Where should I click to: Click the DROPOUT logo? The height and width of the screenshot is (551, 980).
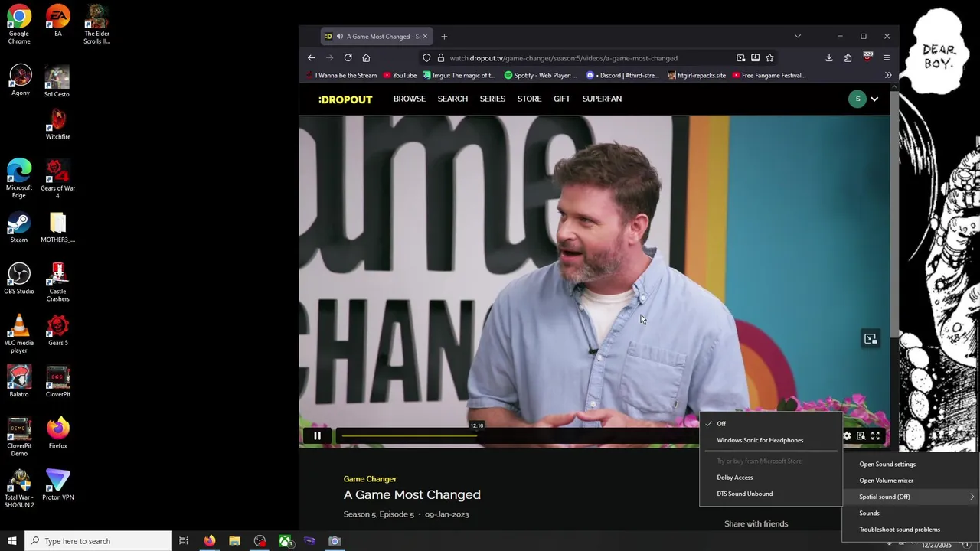click(x=345, y=99)
